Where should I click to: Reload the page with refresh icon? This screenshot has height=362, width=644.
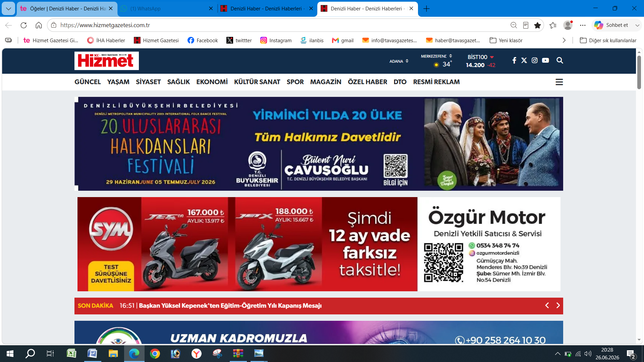23,25
